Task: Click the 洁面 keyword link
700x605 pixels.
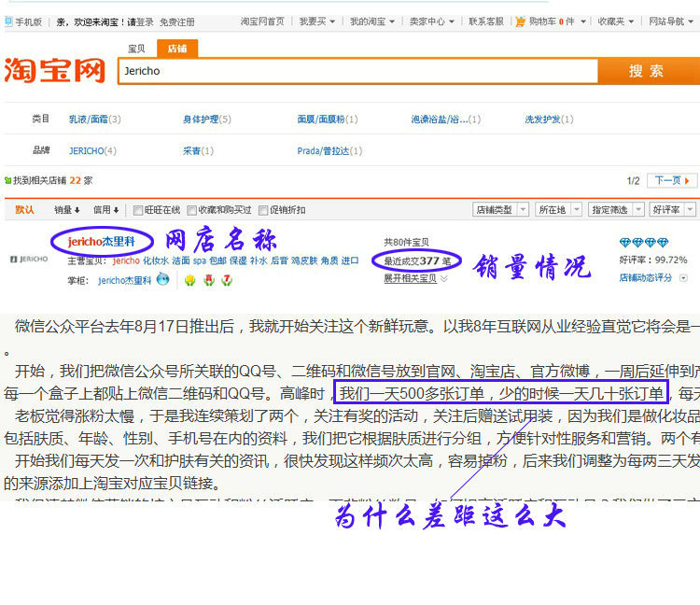Action: coord(181,260)
